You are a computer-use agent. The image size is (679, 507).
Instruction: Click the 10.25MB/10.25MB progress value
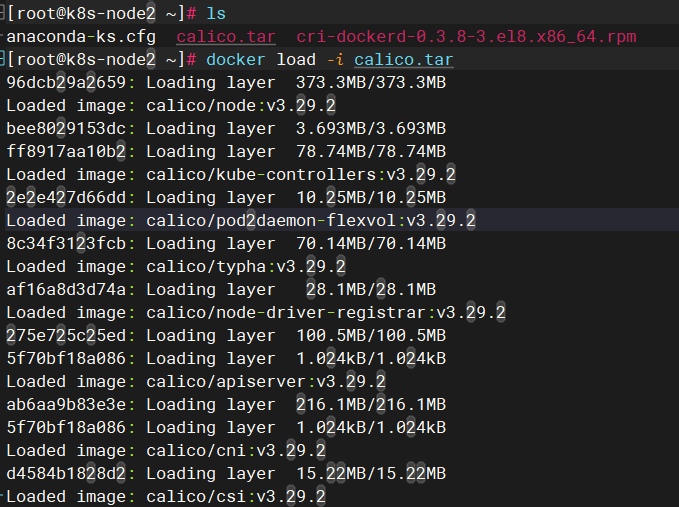pos(371,197)
